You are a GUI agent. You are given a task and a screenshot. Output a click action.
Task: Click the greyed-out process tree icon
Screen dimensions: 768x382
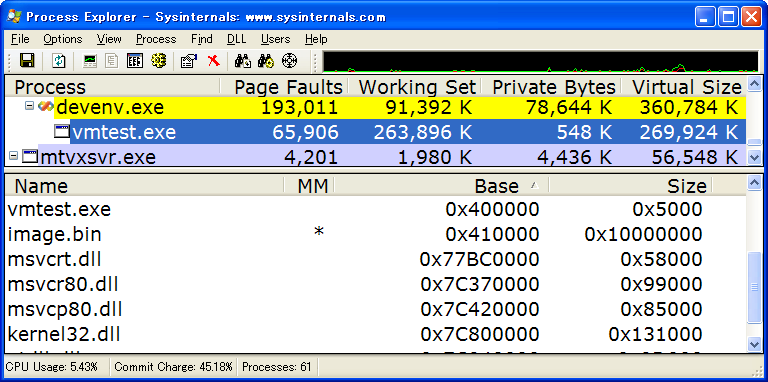112,61
